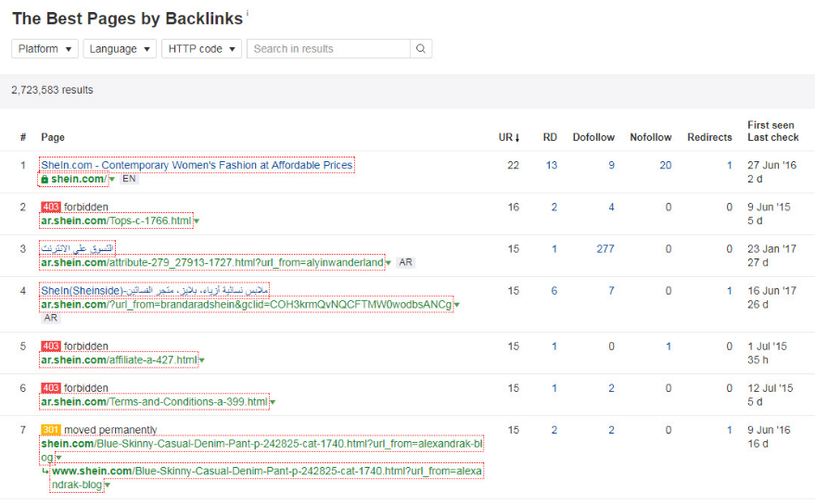Sort by the UR column header
Screen dimensions: 815x504
(x=509, y=137)
